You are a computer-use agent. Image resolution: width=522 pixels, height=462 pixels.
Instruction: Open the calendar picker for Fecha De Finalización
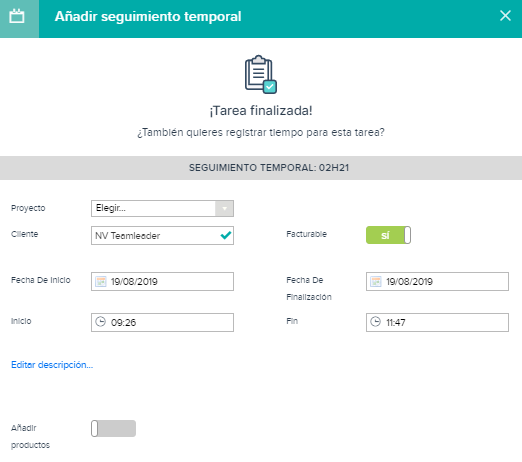click(376, 282)
